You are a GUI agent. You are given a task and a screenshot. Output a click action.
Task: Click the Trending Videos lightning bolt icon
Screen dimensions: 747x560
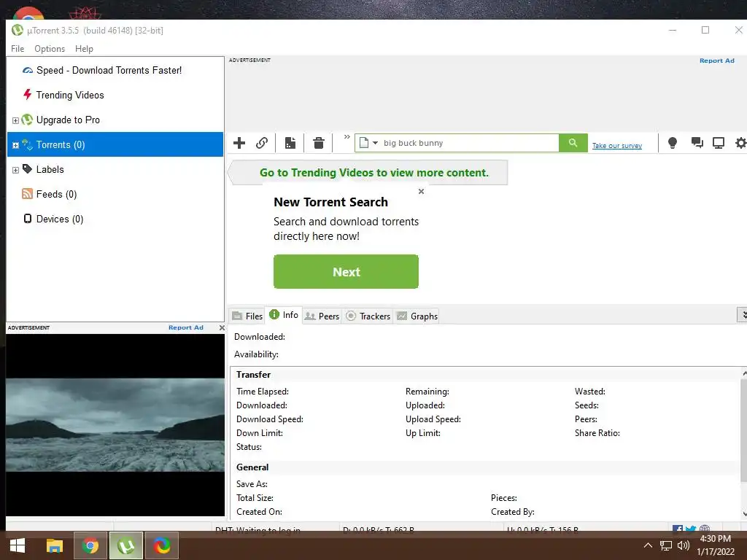click(x=28, y=95)
